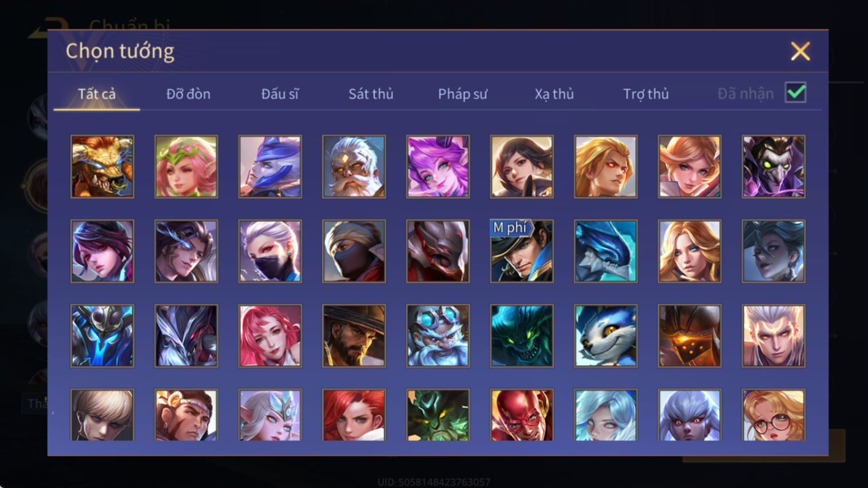868x488 pixels.
Task: Pick the masked white-haired ninja woman
Action: tap(270, 251)
